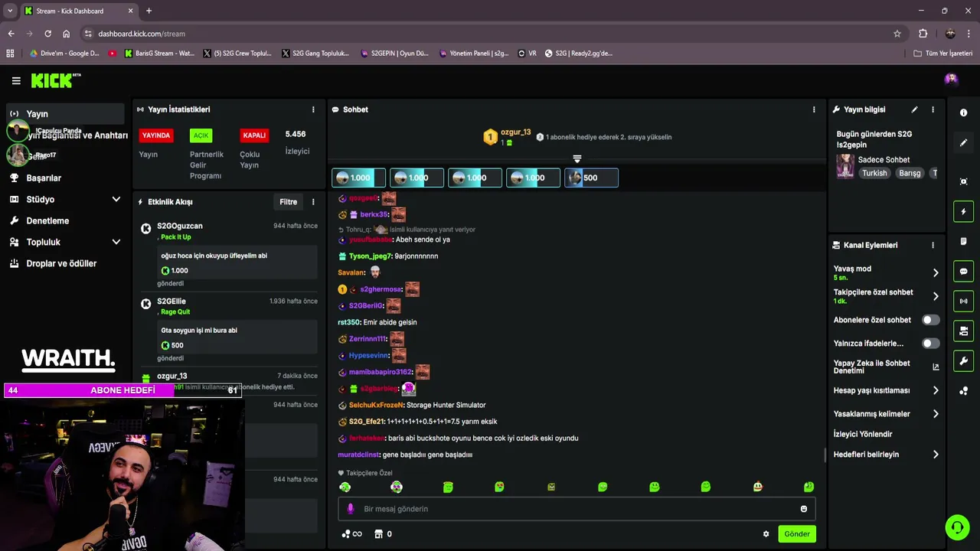Toggle the broadcast signal panel icon

pyautogui.click(x=963, y=302)
